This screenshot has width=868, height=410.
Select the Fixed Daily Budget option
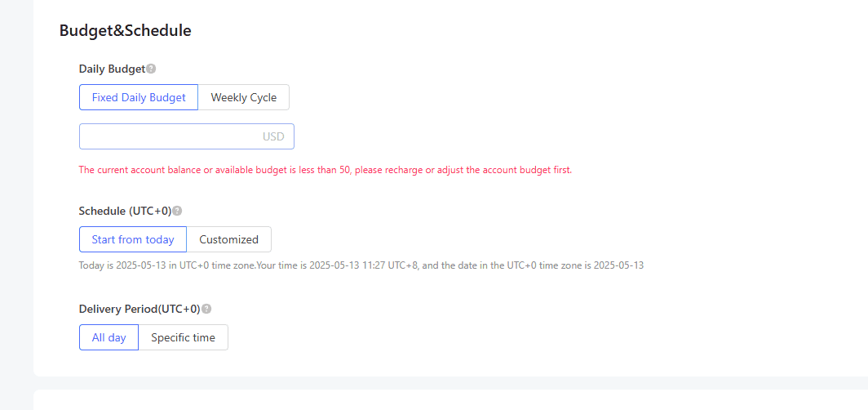pos(139,97)
